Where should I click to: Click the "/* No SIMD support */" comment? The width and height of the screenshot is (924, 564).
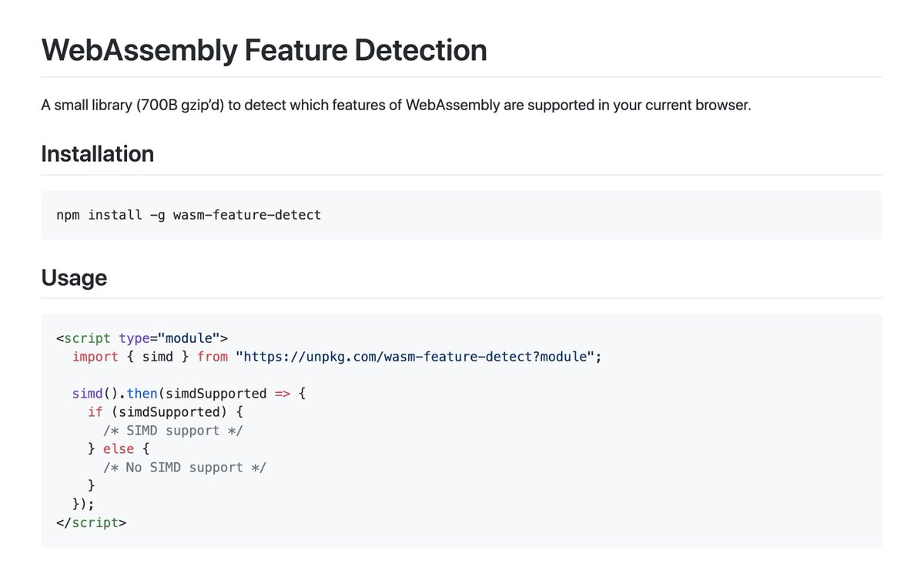(185, 468)
